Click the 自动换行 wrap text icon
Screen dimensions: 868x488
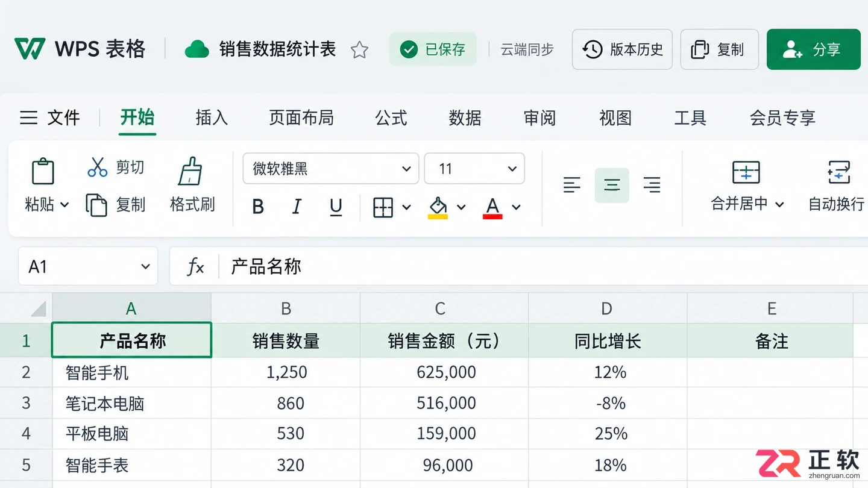(x=839, y=172)
